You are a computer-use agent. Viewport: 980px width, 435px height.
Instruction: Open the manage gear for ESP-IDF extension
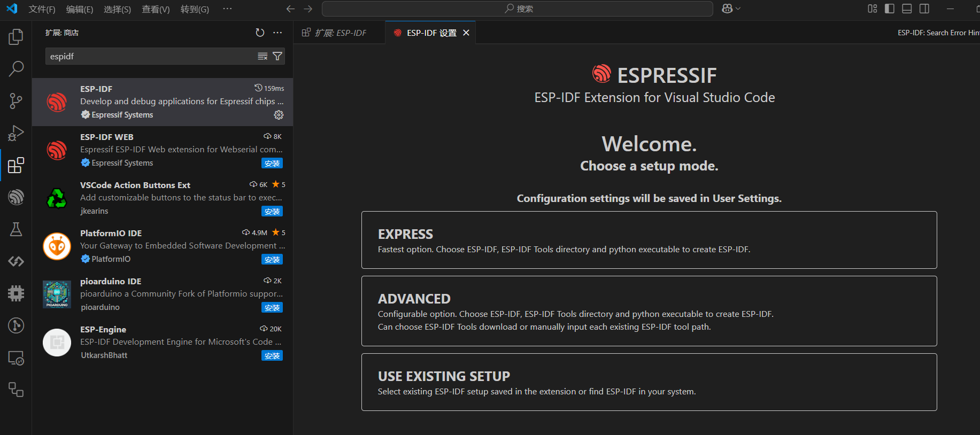(x=279, y=115)
